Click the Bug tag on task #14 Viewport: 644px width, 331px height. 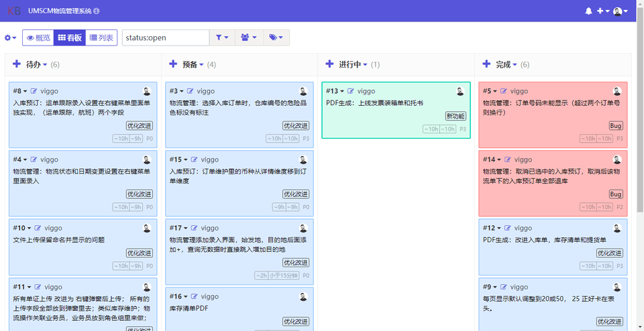(616, 194)
